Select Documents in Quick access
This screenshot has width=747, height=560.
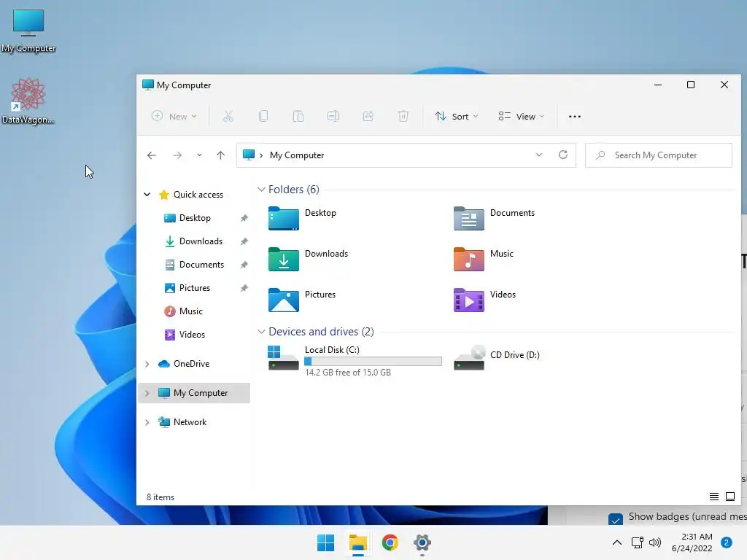click(x=201, y=265)
